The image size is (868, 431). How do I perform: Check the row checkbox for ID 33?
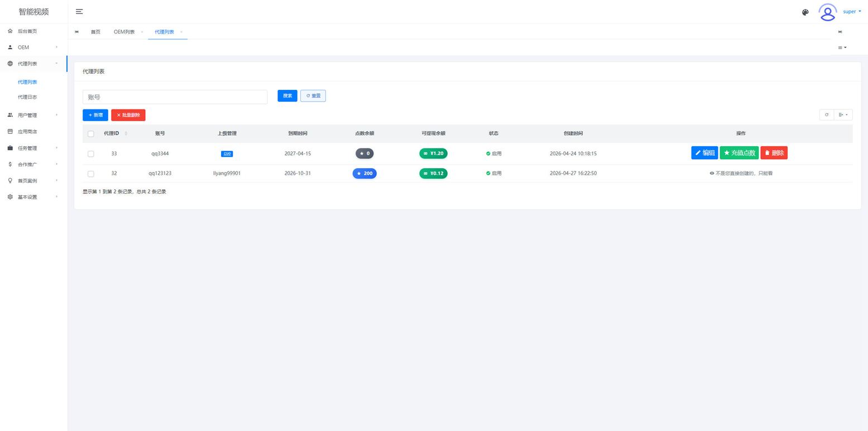point(91,154)
